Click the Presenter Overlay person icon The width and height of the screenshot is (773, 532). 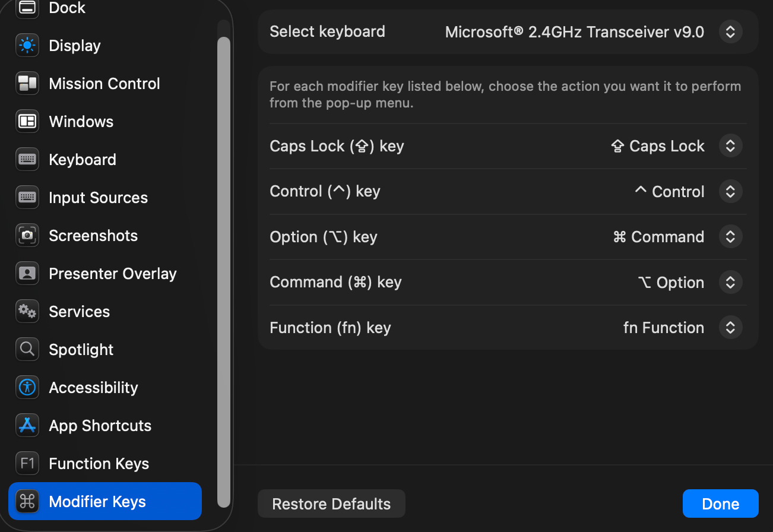point(27,274)
